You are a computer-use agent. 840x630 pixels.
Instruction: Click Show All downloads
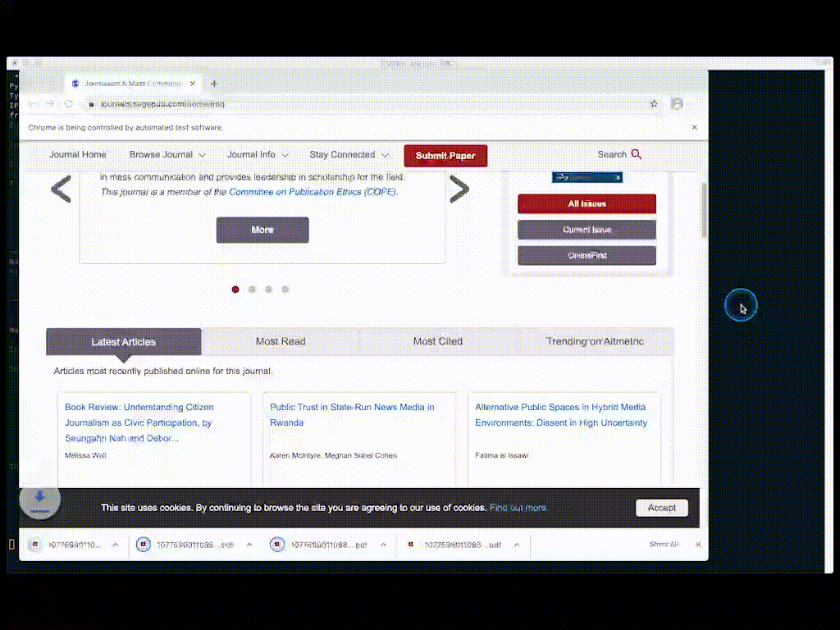tap(664, 545)
